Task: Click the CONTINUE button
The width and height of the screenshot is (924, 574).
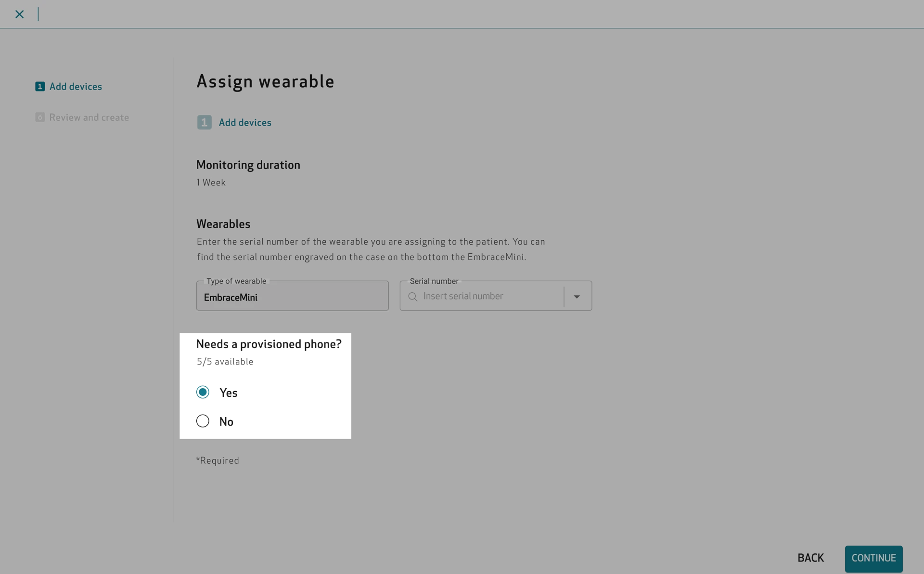Action: click(873, 559)
